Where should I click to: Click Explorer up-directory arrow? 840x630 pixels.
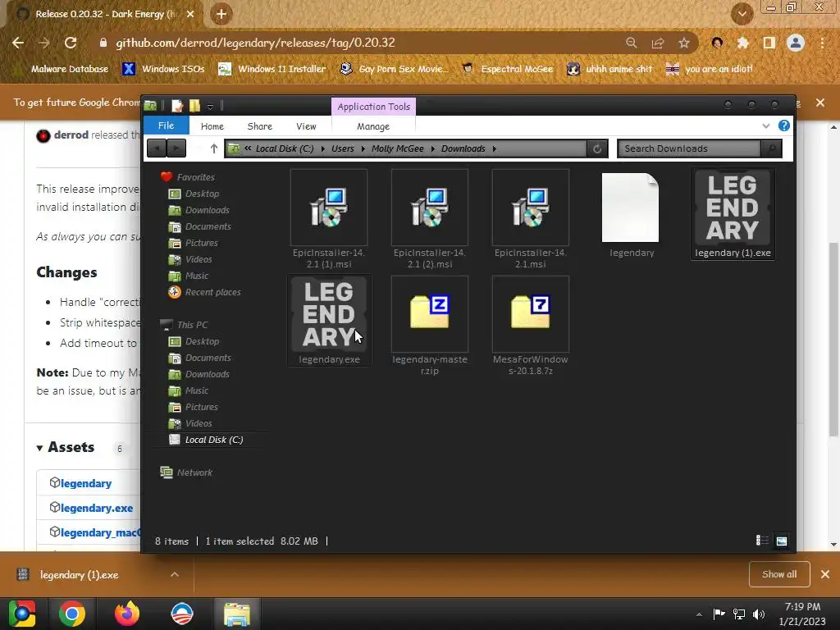214,148
